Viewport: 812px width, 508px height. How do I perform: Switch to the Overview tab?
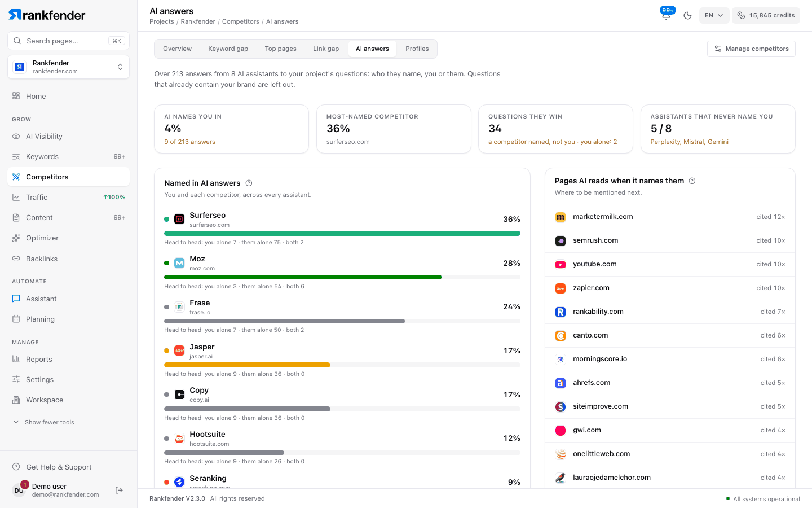177,49
